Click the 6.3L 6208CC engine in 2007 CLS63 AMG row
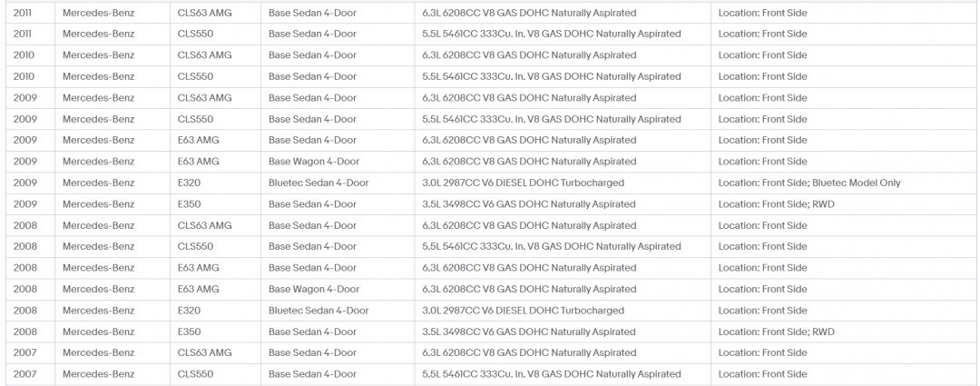Image resolution: width=980 pixels, height=386 pixels. [x=529, y=352]
